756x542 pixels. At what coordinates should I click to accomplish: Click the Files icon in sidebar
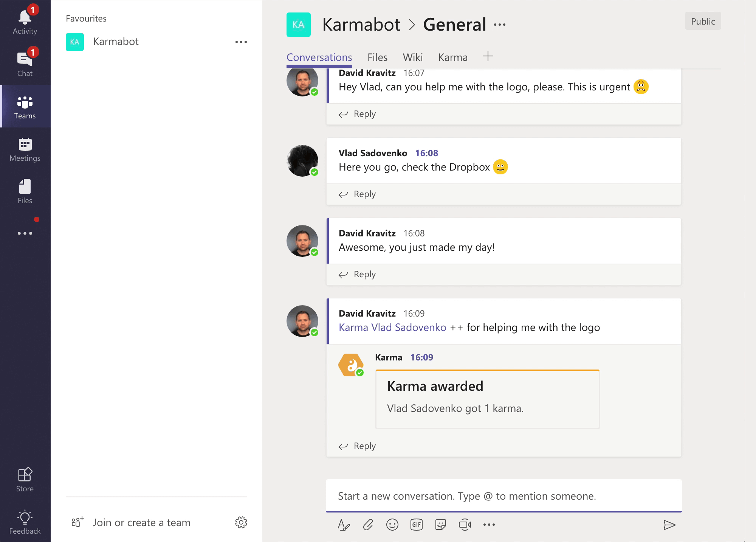(x=25, y=191)
